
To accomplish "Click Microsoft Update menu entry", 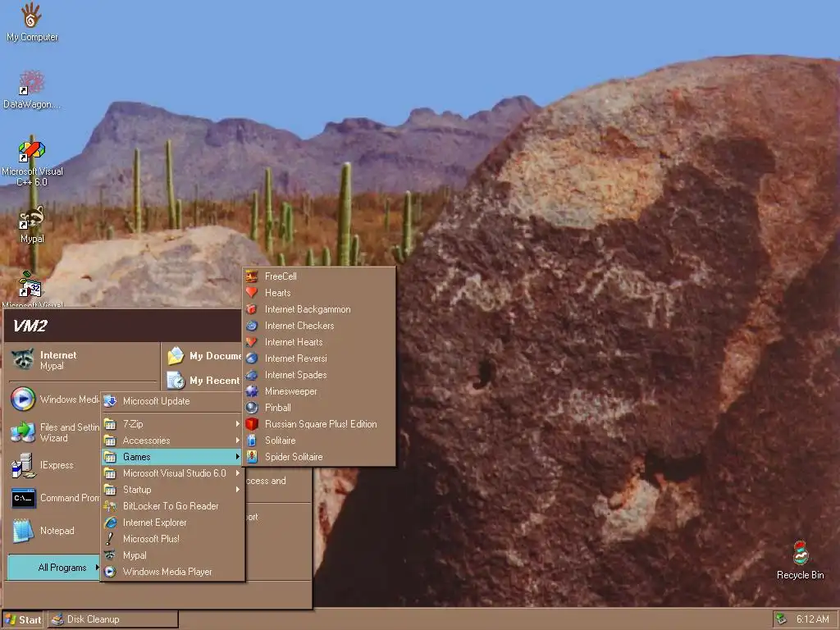I will point(172,400).
